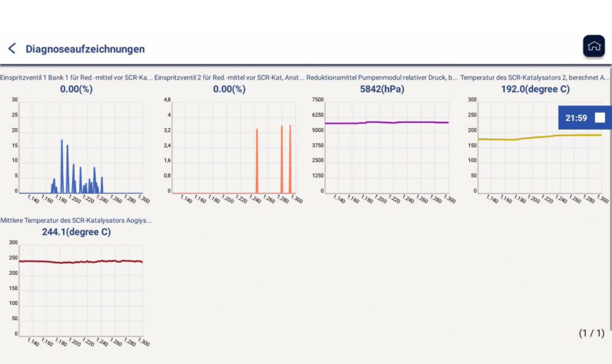612x364 pixels.
Task: Stop recording with the white square icon
Action: pos(599,118)
